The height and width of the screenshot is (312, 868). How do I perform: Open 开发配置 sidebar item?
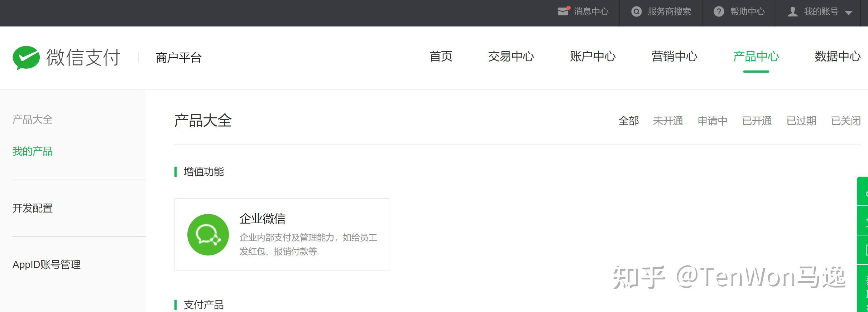[x=33, y=208]
